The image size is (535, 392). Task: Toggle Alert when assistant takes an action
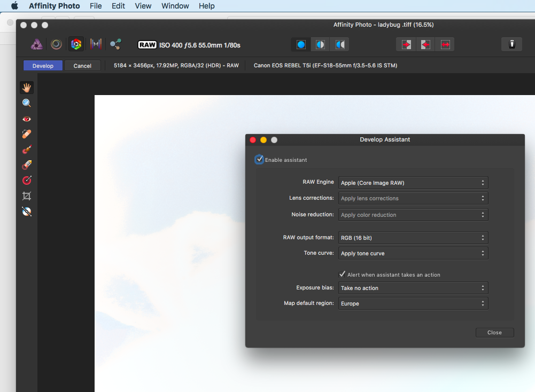pos(342,275)
